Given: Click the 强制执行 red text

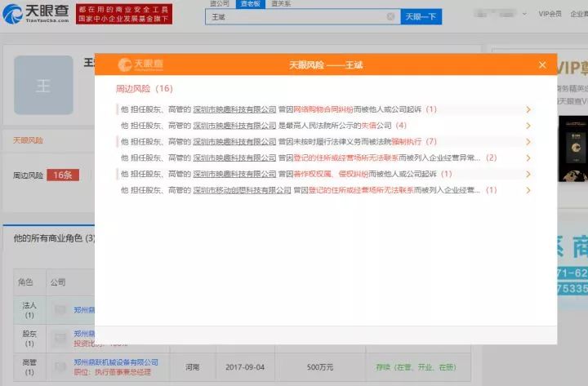Looking at the screenshot, I should point(406,142).
